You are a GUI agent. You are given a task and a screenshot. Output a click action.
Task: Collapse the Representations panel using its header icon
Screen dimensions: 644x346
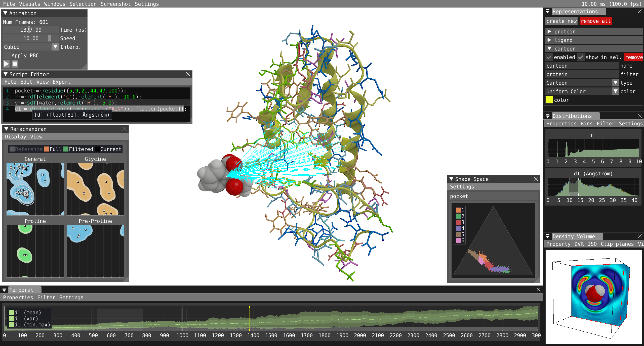click(548, 11)
